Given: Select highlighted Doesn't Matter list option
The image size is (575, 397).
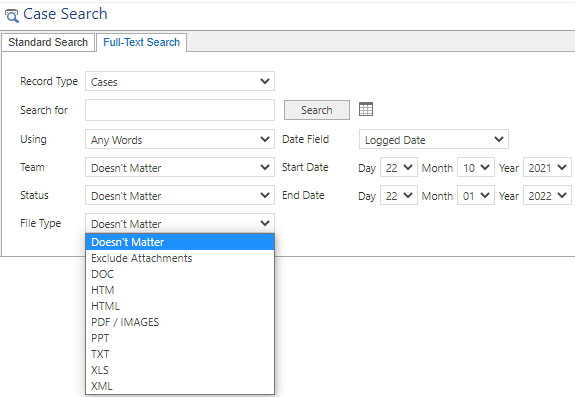Looking at the screenshot, I should [180, 242].
